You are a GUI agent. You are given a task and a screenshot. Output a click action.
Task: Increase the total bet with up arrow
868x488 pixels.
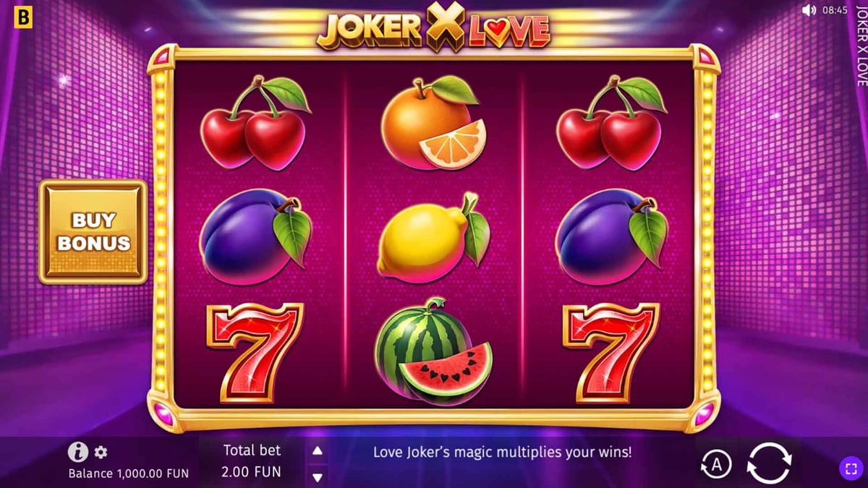317,451
